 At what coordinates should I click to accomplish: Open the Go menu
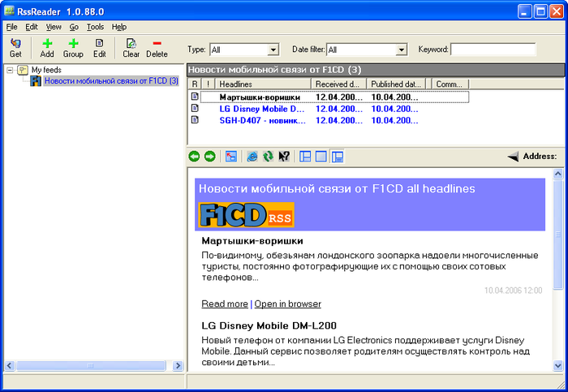[x=74, y=27]
